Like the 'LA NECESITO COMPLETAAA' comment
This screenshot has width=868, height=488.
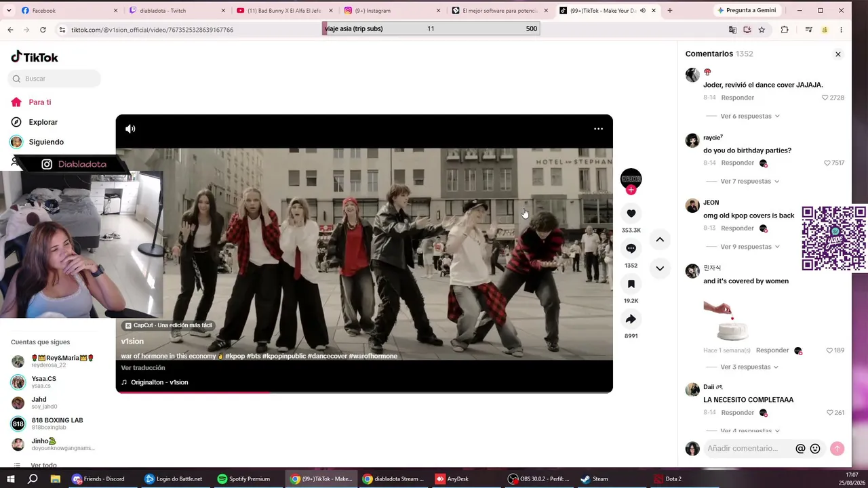829,413
